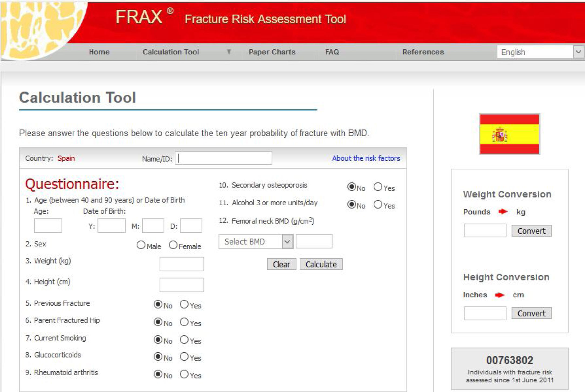Open the Select BMD dropdown
Viewport: 585px width, 392px height.
256,241
